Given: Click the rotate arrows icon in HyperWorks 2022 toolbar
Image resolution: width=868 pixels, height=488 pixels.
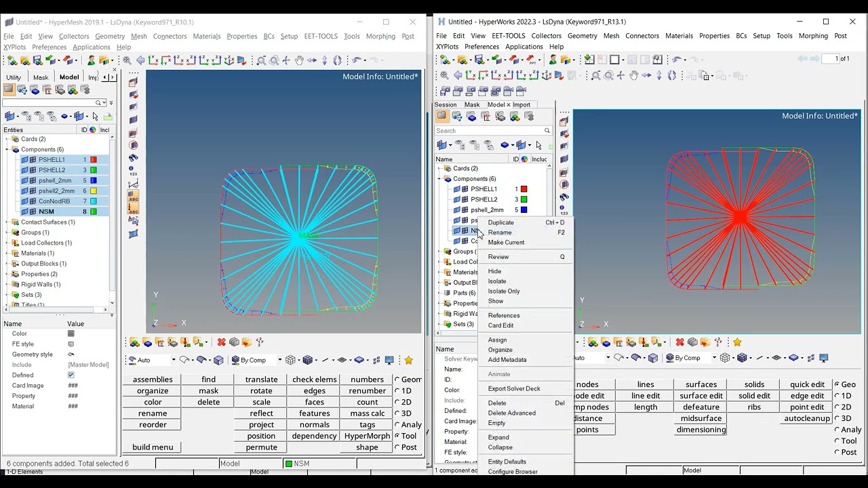Looking at the screenshot, I should 672,76.
